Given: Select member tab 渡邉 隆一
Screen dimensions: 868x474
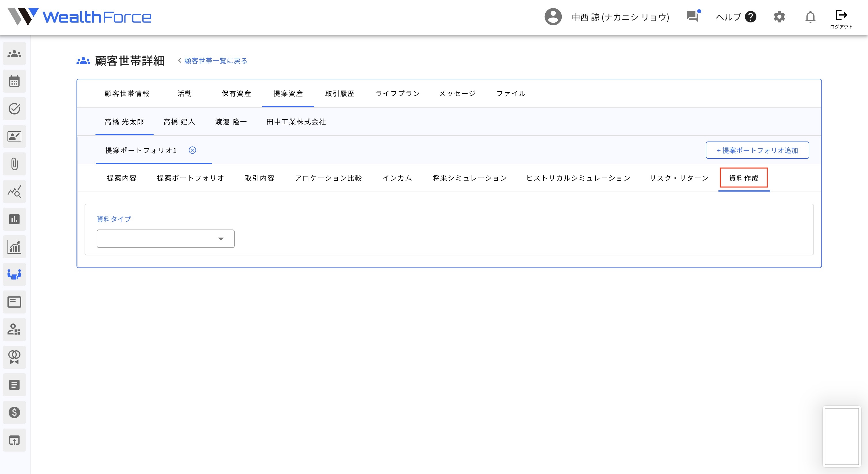Looking at the screenshot, I should point(231,122).
